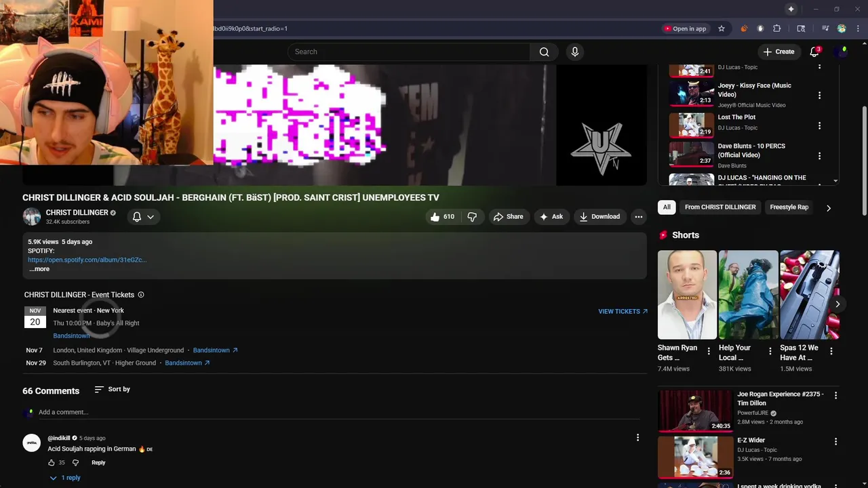Open options for Dave Blunts - 10 PERCS
The width and height of the screenshot is (868, 488).
pyautogui.click(x=819, y=156)
